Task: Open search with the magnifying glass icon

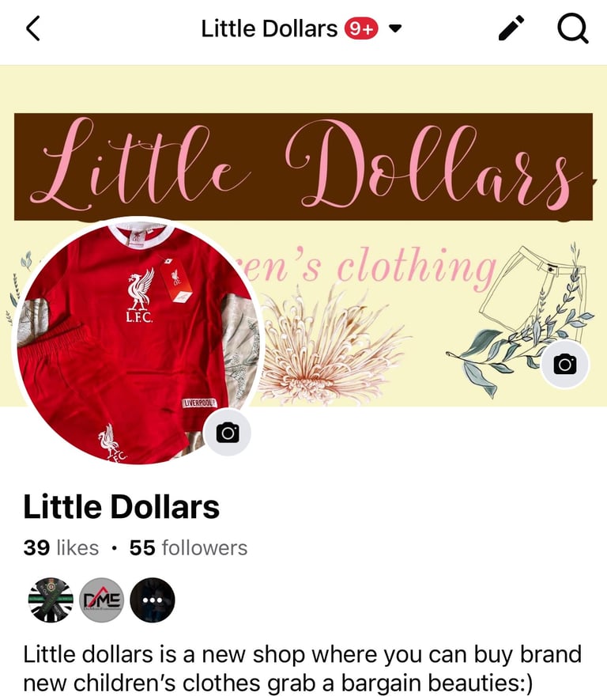Action: (x=573, y=28)
